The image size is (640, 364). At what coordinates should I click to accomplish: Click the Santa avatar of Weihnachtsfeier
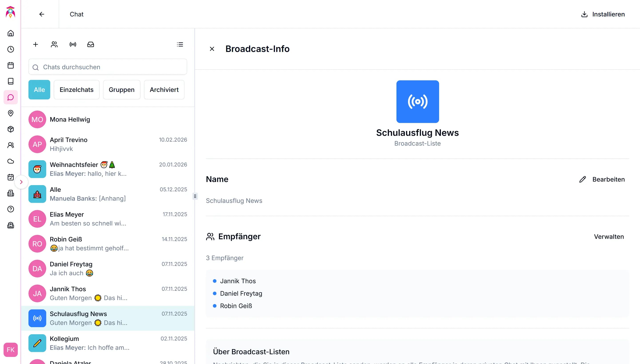(x=37, y=169)
